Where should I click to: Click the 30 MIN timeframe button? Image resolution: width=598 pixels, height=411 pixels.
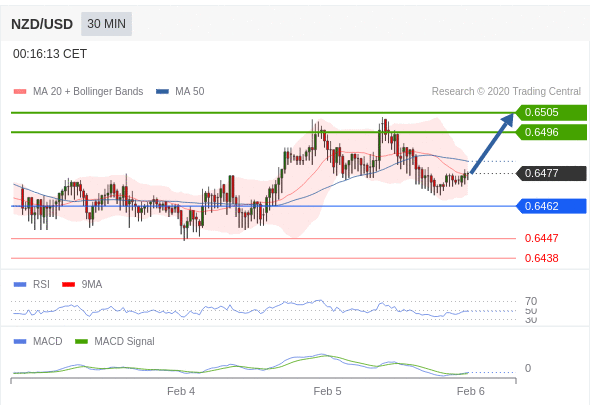point(106,24)
